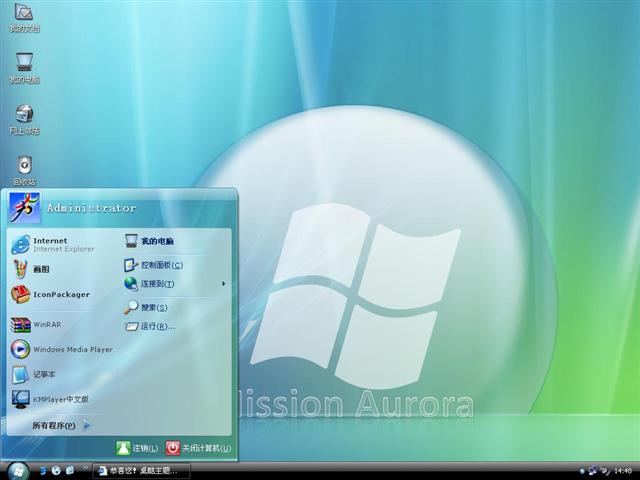
Task: Click the Internet Explorer icon in Start menu
Action: coord(20,244)
